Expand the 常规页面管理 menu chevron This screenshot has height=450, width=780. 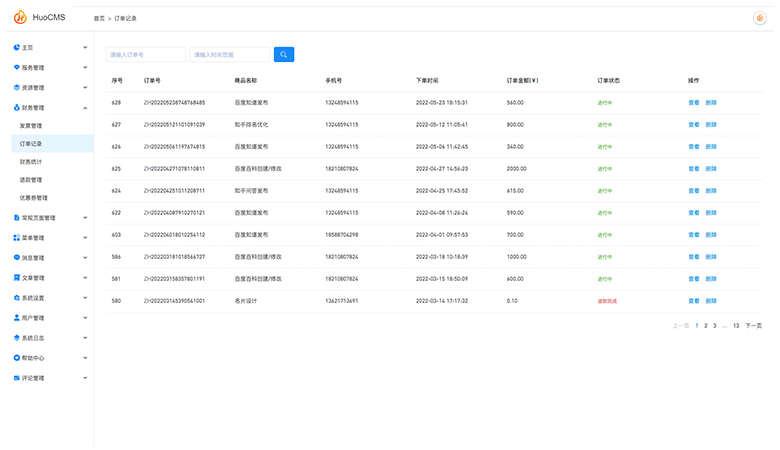click(85, 218)
